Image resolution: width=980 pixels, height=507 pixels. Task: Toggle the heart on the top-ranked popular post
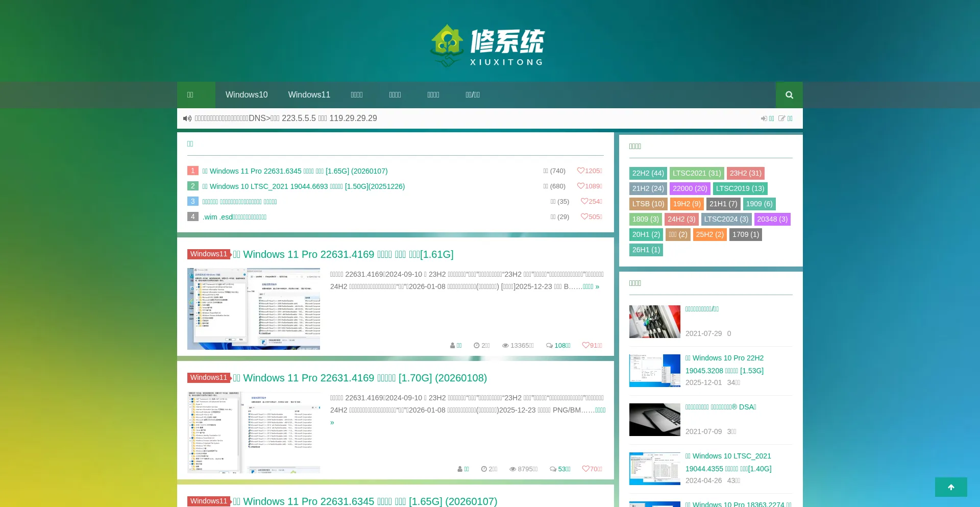pos(581,171)
